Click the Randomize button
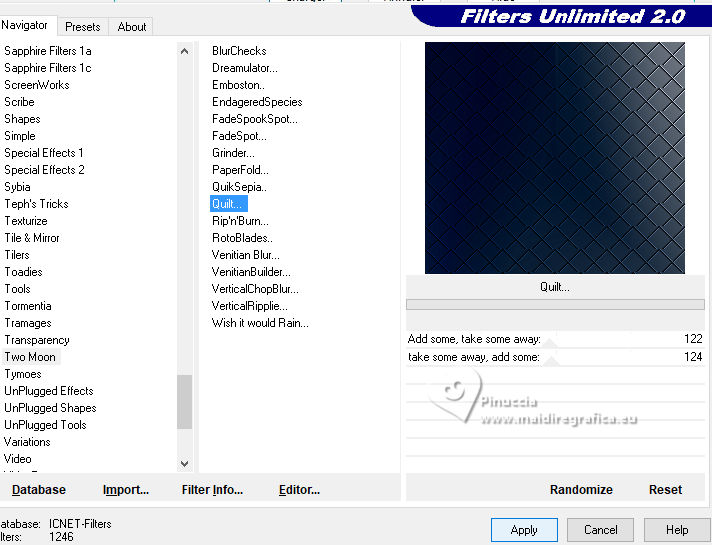The height and width of the screenshot is (545, 712). click(581, 490)
